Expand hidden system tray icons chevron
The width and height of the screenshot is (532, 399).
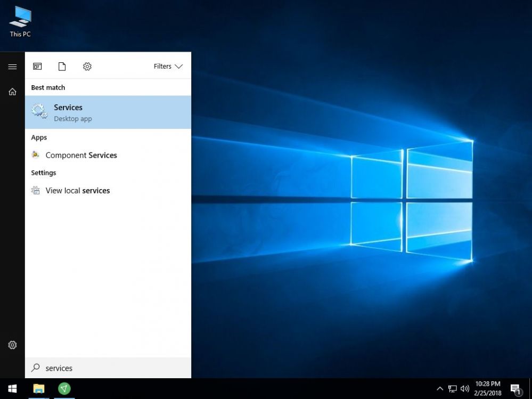pyautogui.click(x=440, y=388)
